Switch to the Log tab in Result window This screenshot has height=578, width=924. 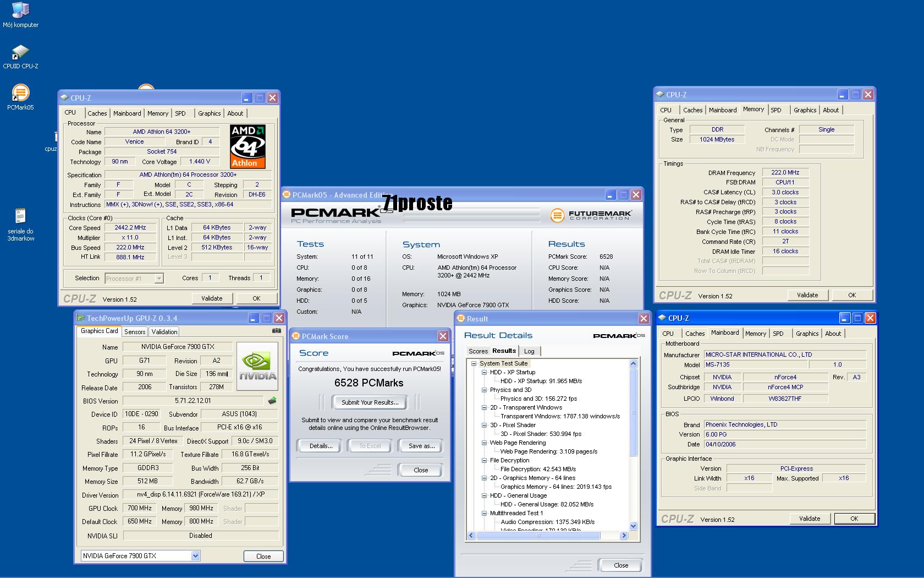[x=529, y=351]
